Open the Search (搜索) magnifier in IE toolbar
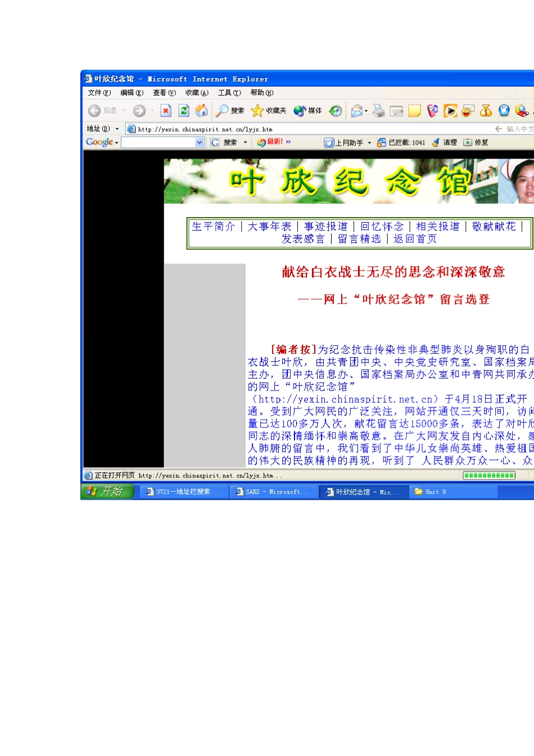The image size is (534, 756). (x=230, y=111)
